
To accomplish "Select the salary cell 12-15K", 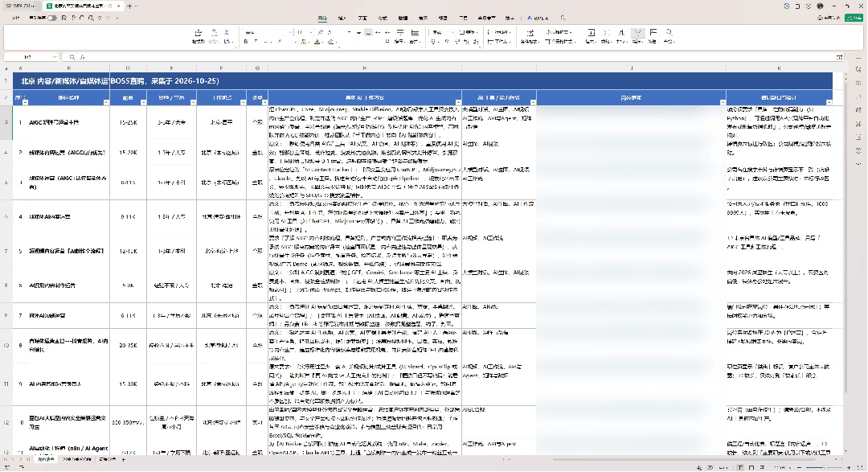I will coord(128,251).
